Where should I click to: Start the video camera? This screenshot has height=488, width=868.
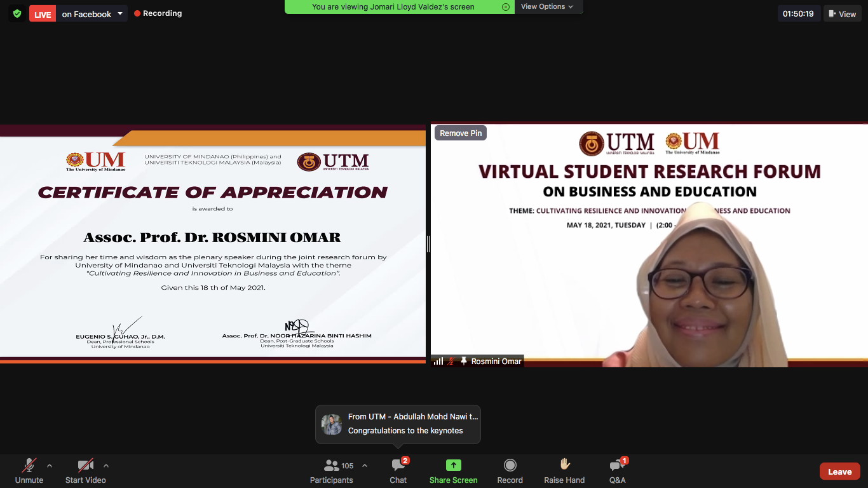[86, 471]
